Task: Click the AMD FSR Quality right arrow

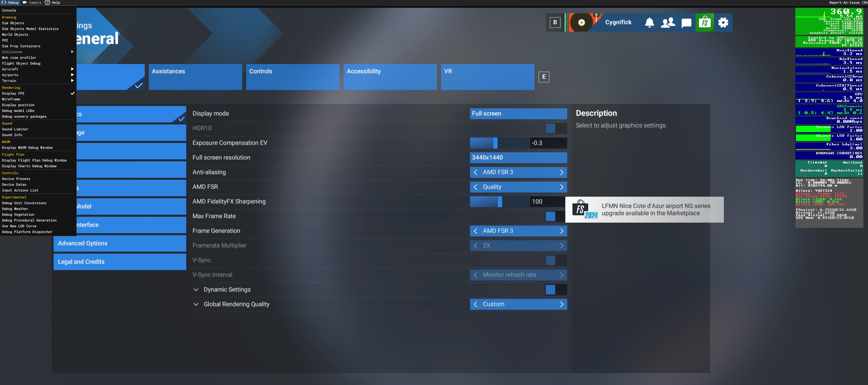Action: (561, 187)
